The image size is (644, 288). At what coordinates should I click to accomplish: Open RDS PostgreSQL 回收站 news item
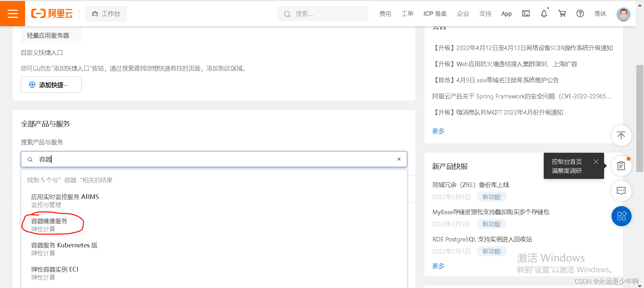pyautogui.click(x=482, y=239)
